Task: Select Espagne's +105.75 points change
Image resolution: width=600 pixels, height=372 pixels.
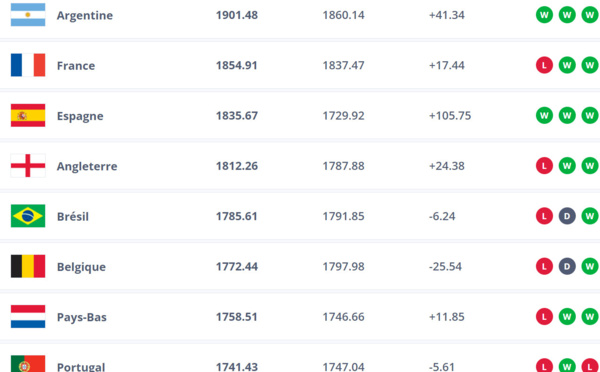Action: click(450, 116)
